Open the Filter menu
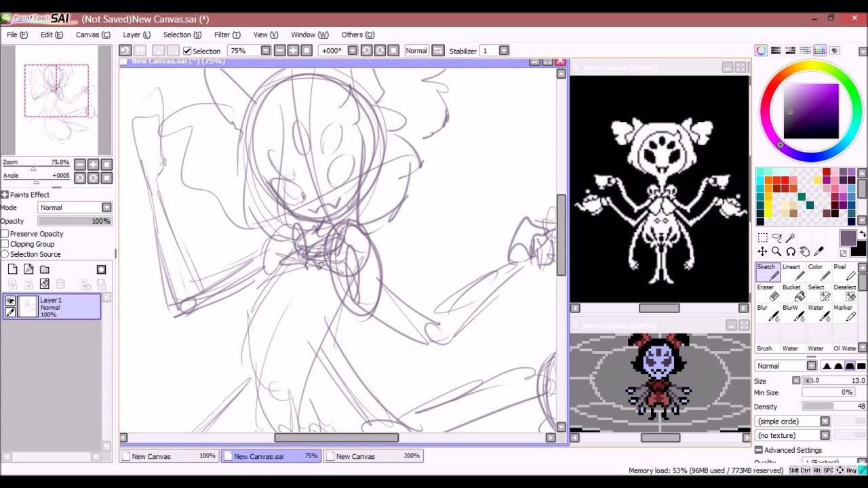 point(227,35)
